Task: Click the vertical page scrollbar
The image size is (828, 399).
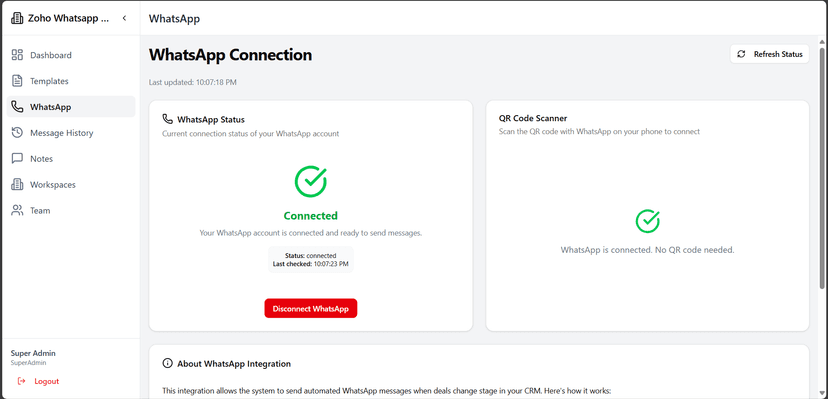Action: (822, 168)
